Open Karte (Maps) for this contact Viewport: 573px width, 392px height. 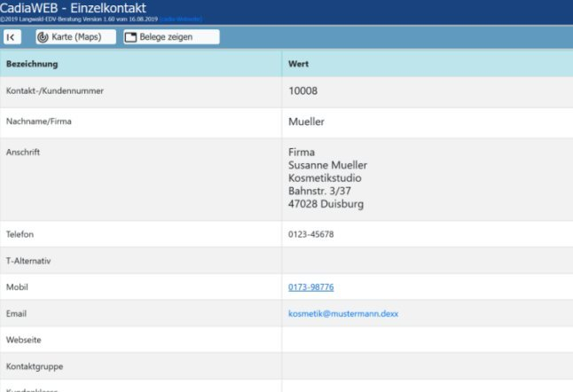pos(75,37)
